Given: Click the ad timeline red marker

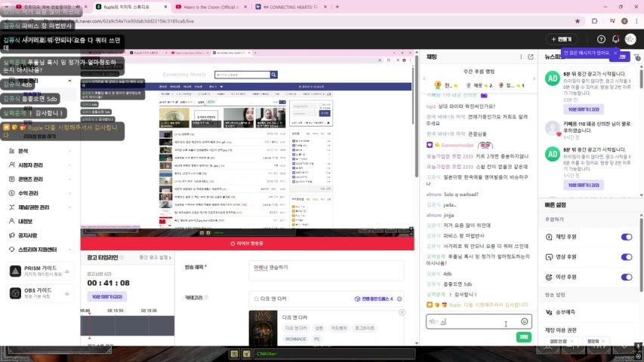Looking at the screenshot, I should [90, 324].
